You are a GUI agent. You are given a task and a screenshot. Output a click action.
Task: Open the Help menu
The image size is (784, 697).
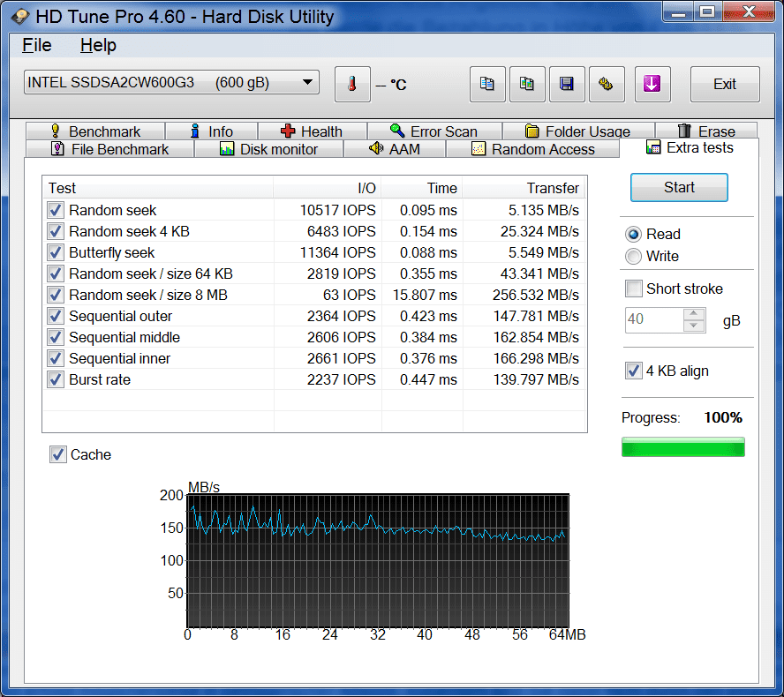[98, 46]
